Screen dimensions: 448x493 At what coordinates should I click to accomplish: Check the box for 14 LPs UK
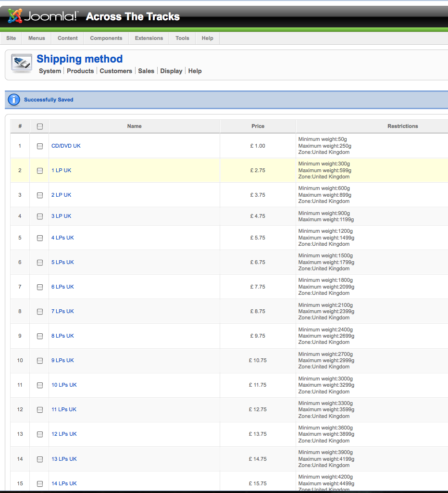pos(40,484)
